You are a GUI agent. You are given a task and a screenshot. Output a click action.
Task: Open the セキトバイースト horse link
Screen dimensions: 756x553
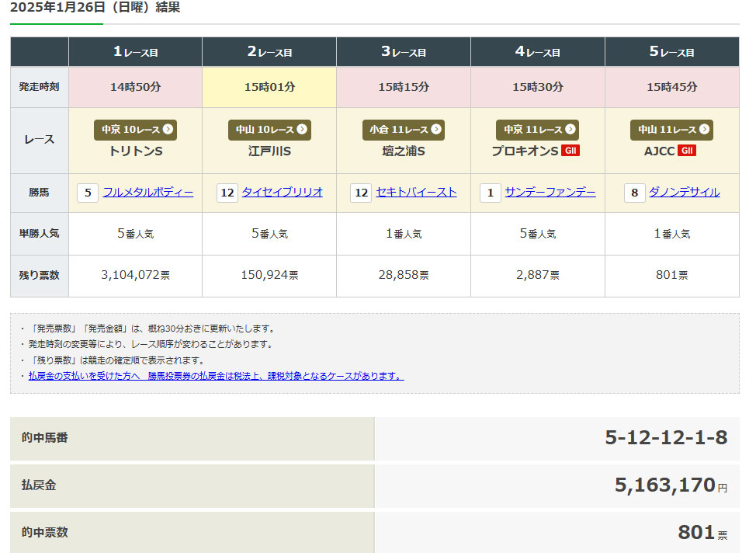tap(417, 193)
